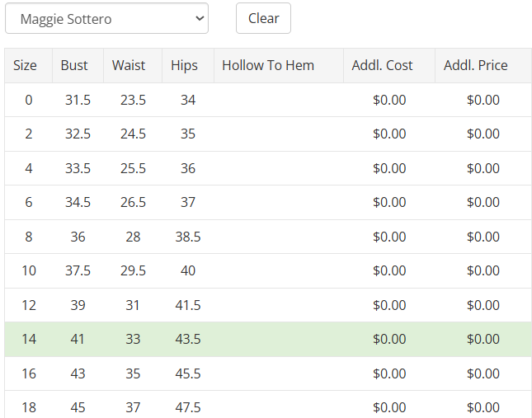Screen dimensions: 532x418
Task: Click the Hollow To Hem column header
Action: (x=268, y=65)
